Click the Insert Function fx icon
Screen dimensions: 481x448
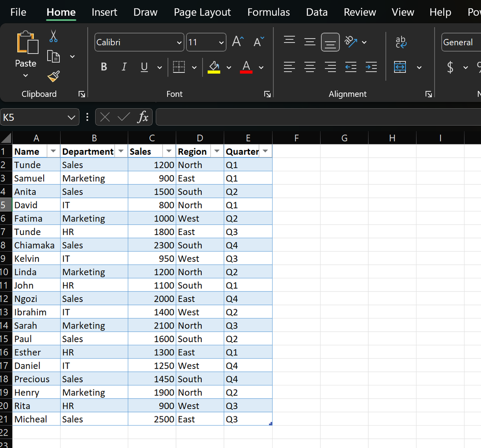click(x=143, y=117)
